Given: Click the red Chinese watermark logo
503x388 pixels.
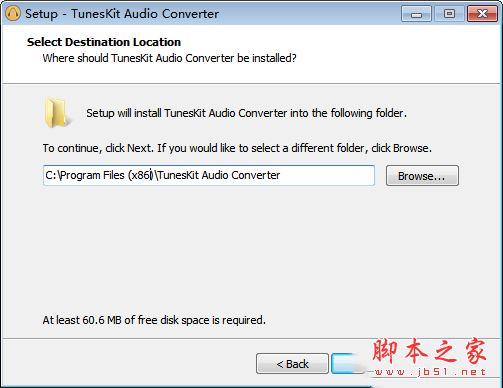Looking at the screenshot, I should (429, 351).
